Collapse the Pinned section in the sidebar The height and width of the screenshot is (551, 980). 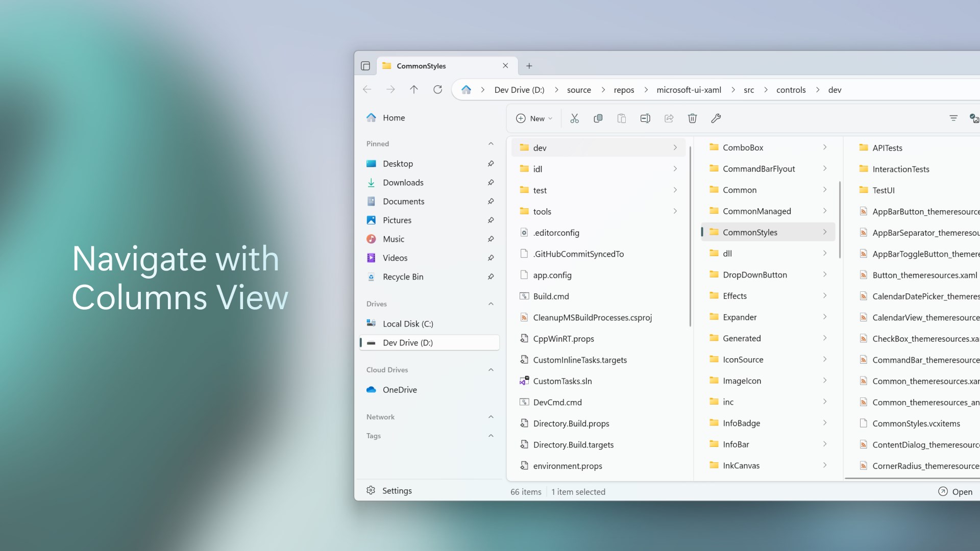tap(491, 143)
